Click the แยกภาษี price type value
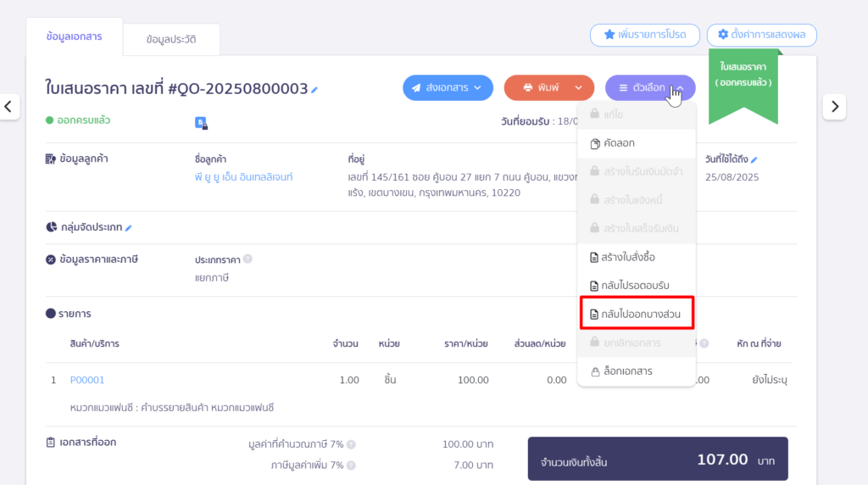The image size is (868, 485). point(211,277)
